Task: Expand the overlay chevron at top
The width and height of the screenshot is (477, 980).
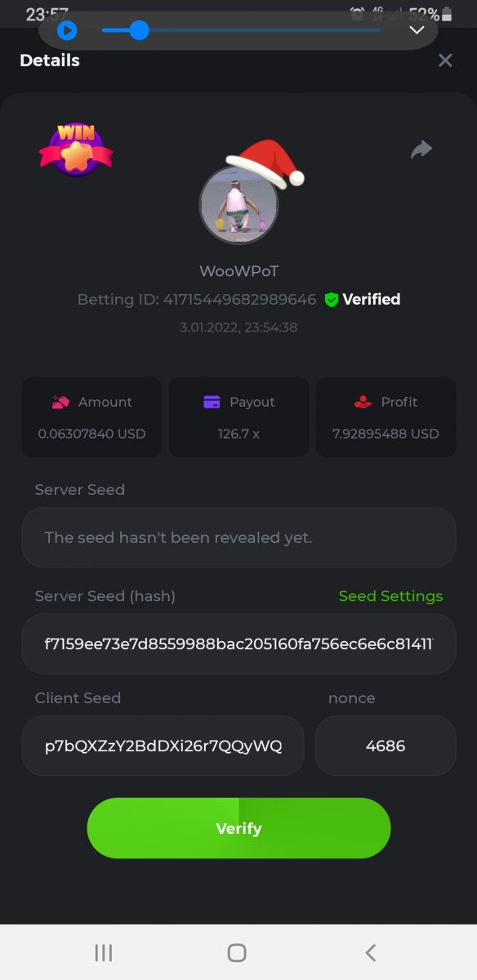Action: tap(417, 30)
